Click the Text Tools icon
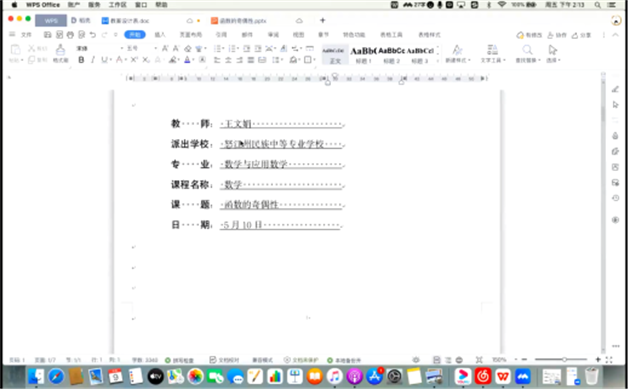This screenshot has height=390, width=630. coord(492,50)
